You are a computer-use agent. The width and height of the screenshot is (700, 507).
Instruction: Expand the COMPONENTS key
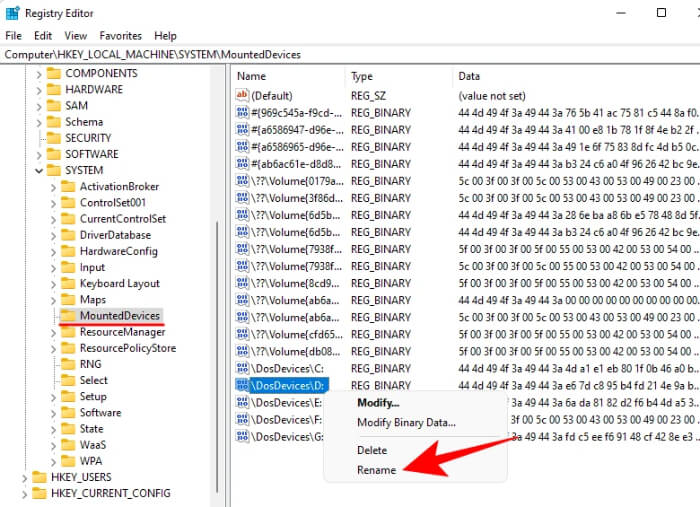[x=39, y=74]
